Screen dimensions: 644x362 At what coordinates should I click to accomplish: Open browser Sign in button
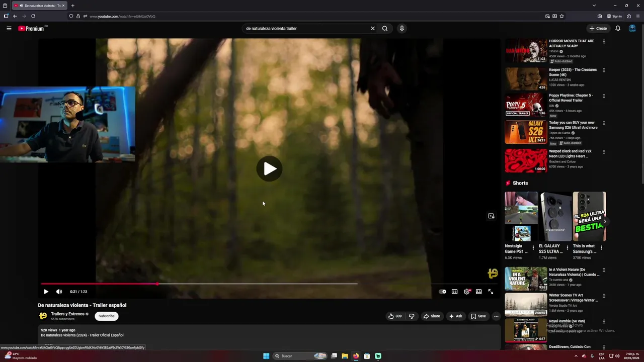tap(614, 16)
